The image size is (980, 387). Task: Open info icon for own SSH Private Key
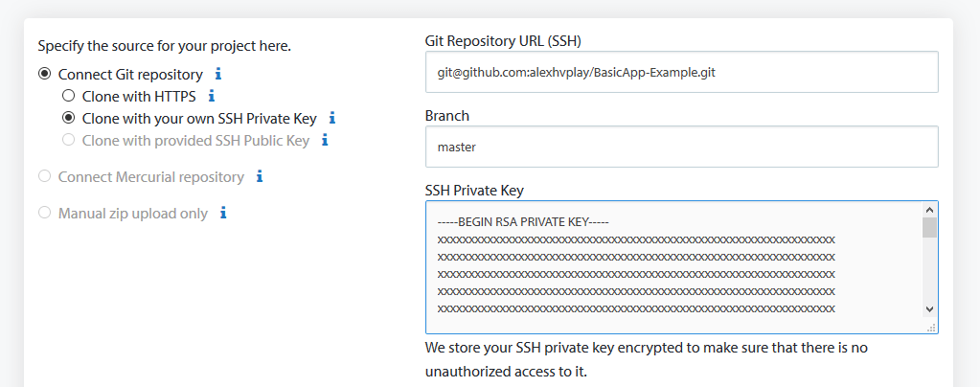(332, 118)
